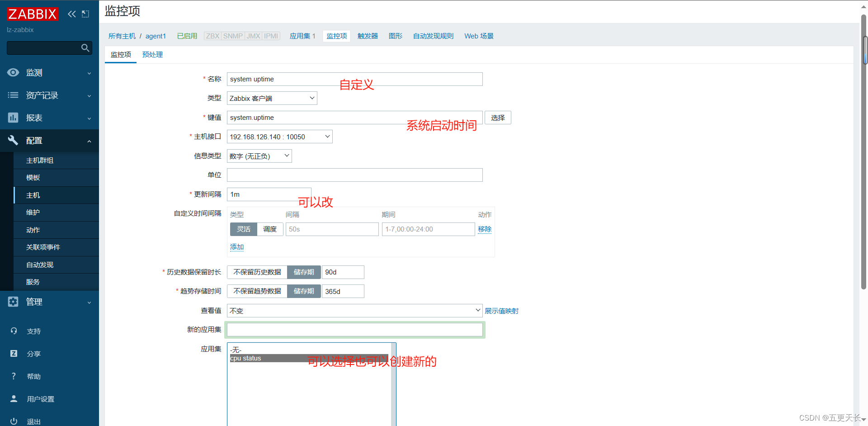
Task: Open 维护 in sidebar
Action: pos(56,213)
